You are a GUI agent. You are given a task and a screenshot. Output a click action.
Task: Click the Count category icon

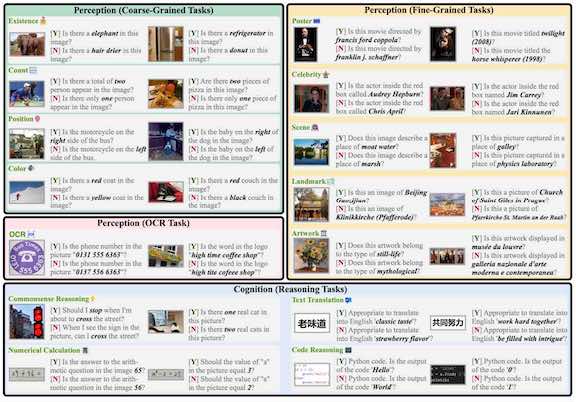click(33, 70)
